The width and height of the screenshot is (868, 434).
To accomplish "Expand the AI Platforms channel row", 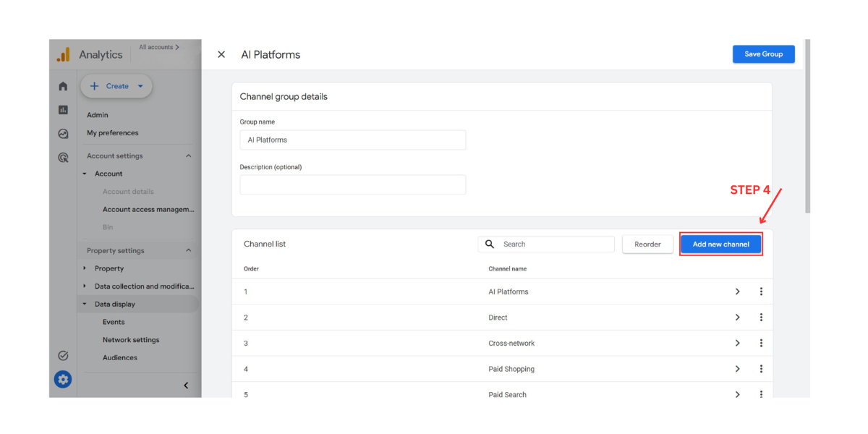I will (737, 292).
